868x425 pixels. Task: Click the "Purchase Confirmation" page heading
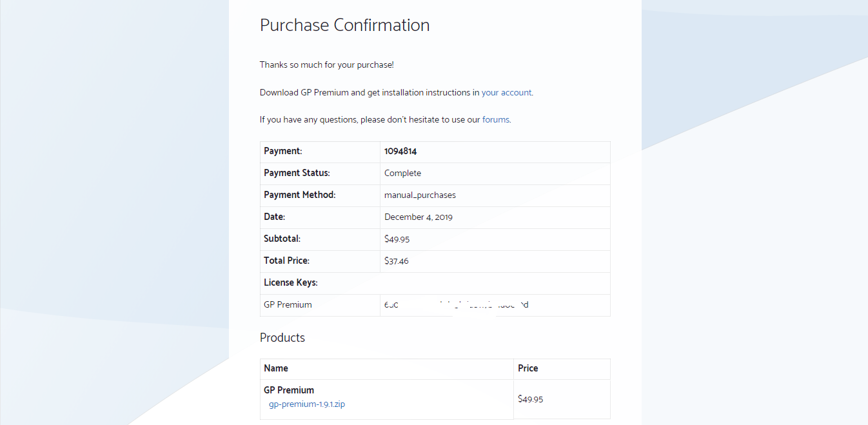(x=344, y=25)
